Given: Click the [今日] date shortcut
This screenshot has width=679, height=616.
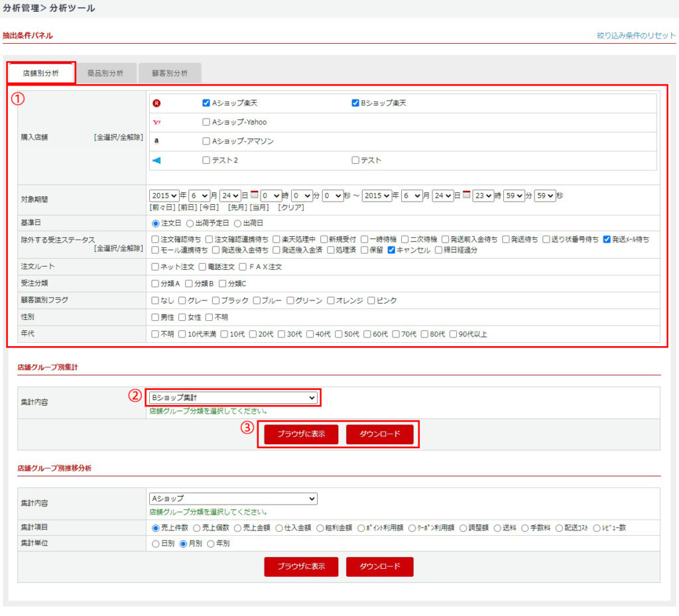Looking at the screenshot, I should [x=209, y=208].
